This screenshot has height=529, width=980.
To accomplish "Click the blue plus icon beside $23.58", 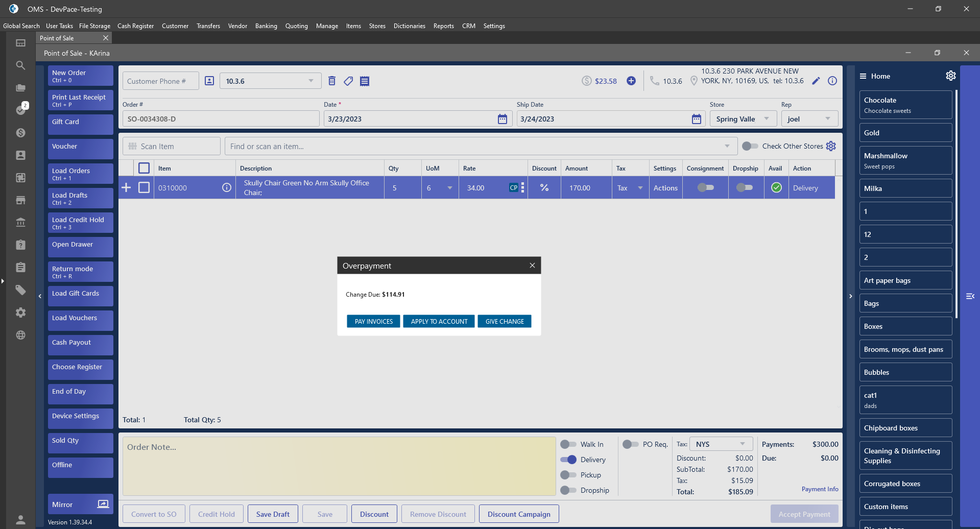I will click(x=631, y=81).
